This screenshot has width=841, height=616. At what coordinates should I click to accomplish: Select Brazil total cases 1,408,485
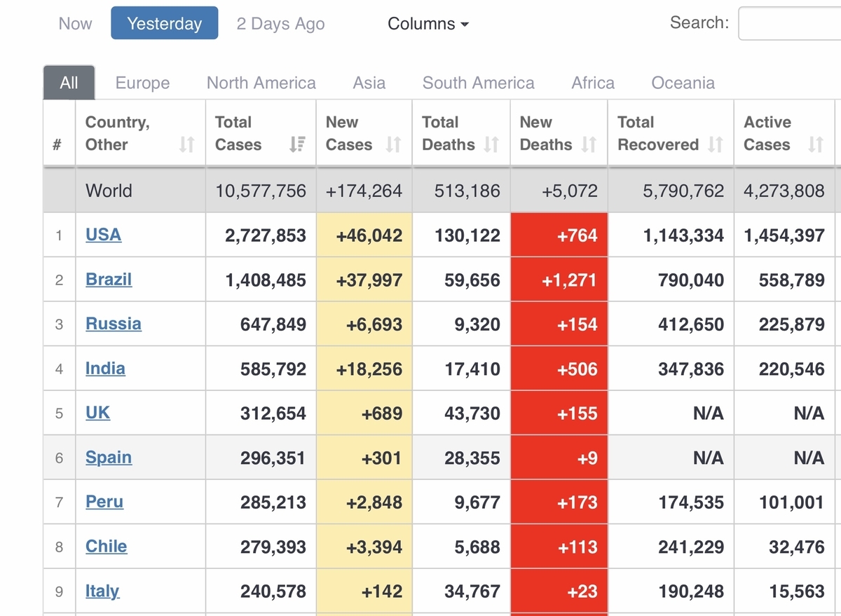click(266, 280)
